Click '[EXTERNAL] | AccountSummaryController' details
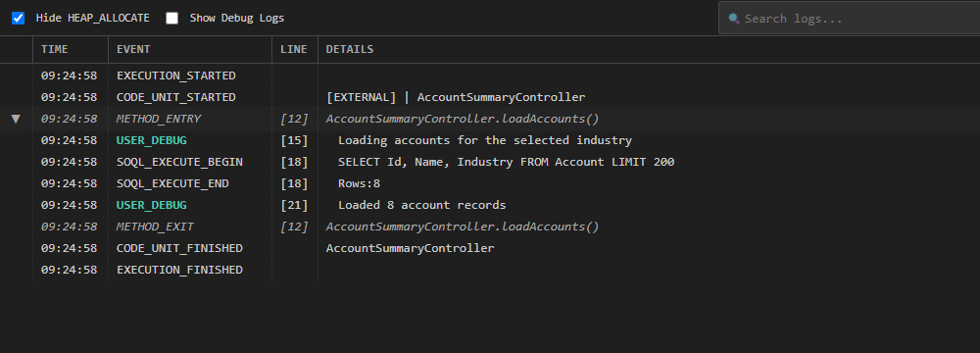This screenshot has height=353, width=980. (x=456, y=98)
